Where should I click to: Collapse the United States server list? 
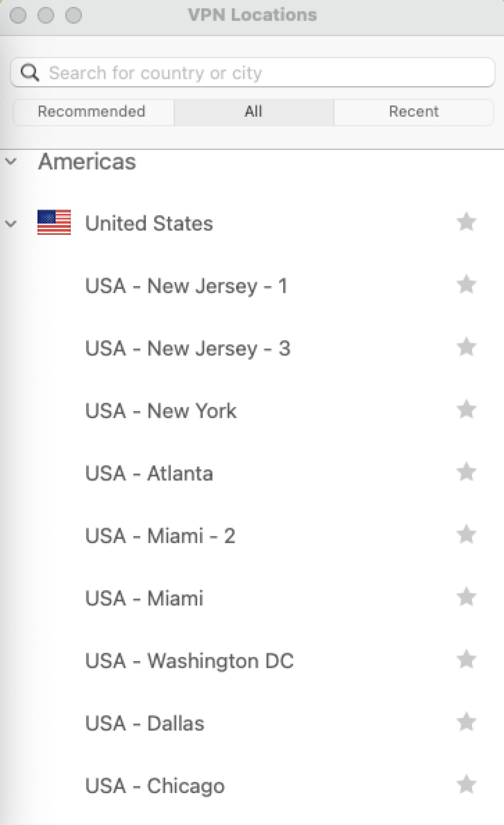pos(11,223)
